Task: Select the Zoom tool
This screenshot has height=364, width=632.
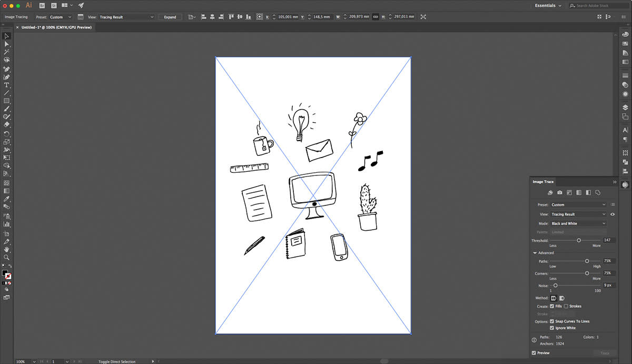Action: [x=7, y=257]
